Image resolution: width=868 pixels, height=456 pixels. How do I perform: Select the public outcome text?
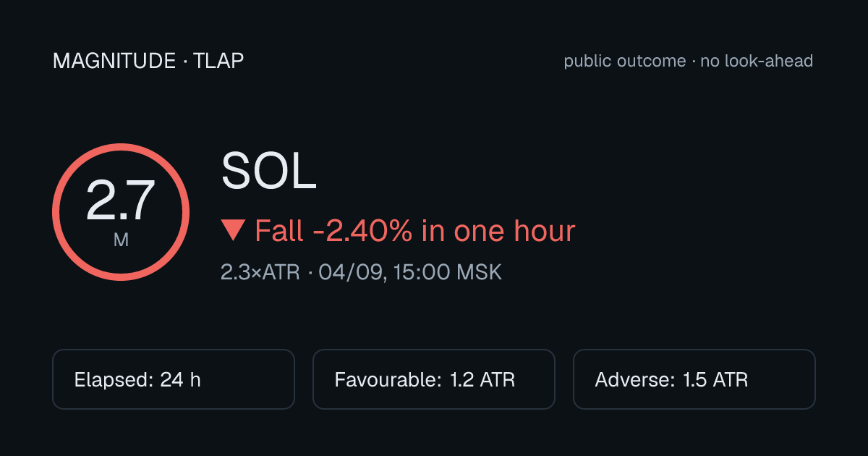click(x=625, y=61)
